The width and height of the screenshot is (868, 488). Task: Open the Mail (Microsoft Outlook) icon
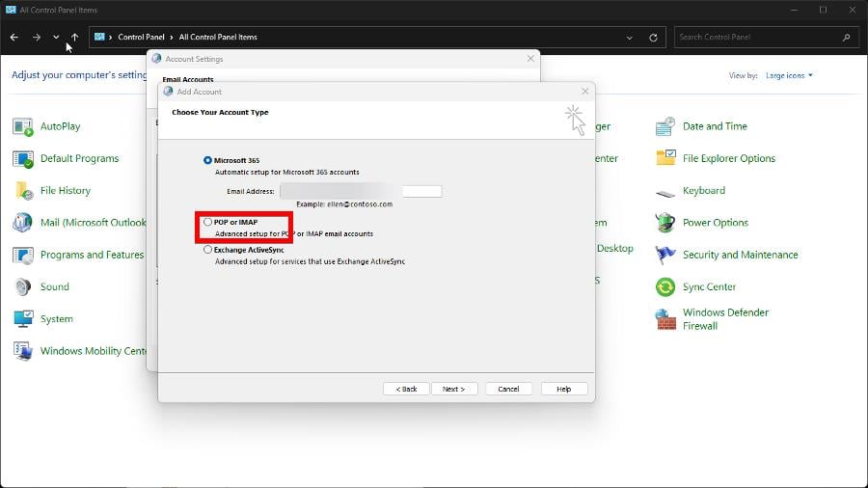23,223
